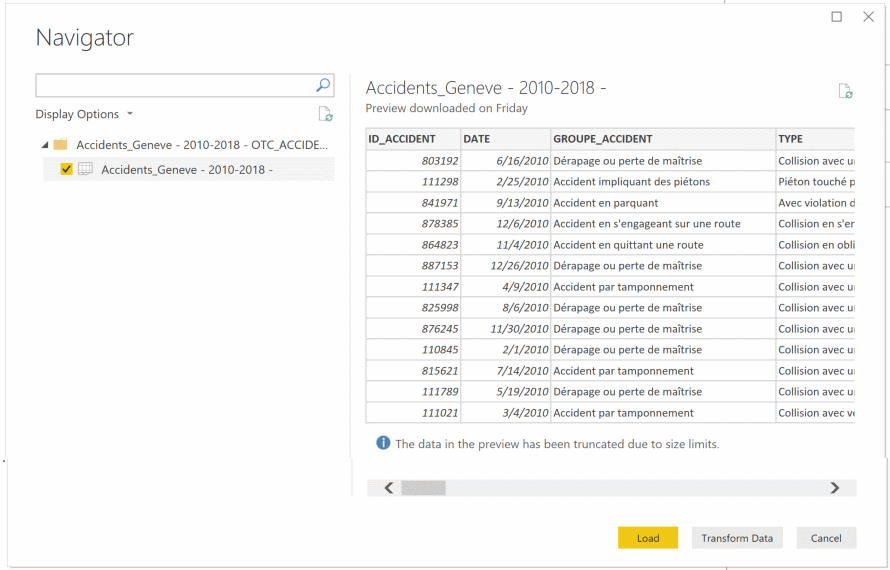Click the cell Accident en s'engageant sur une route

coord(663,224)
